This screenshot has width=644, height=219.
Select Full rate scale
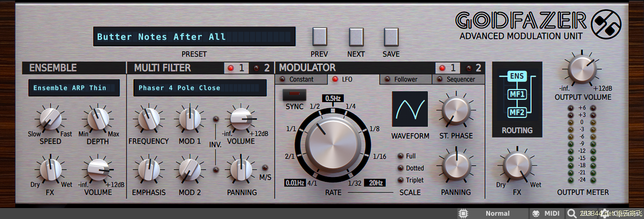(x=400, y=156)
